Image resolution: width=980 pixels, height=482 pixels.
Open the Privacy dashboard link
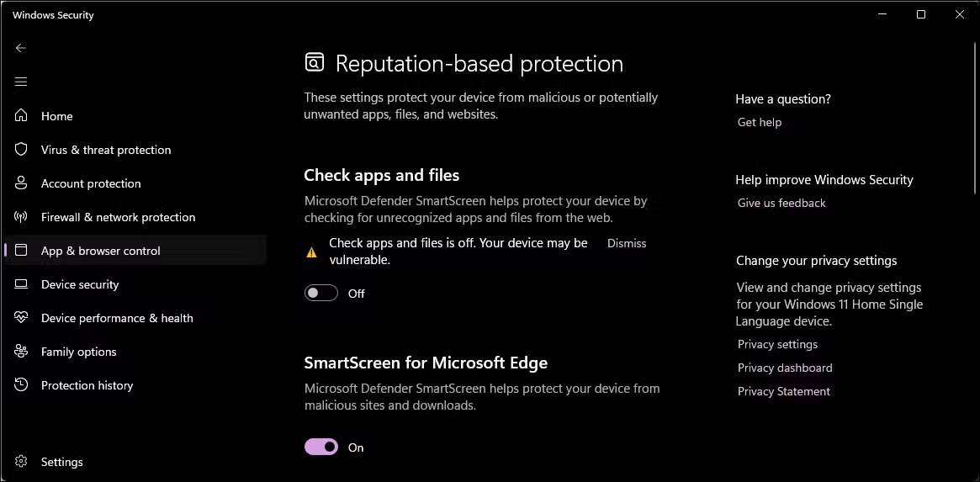(x=785, y=368)
